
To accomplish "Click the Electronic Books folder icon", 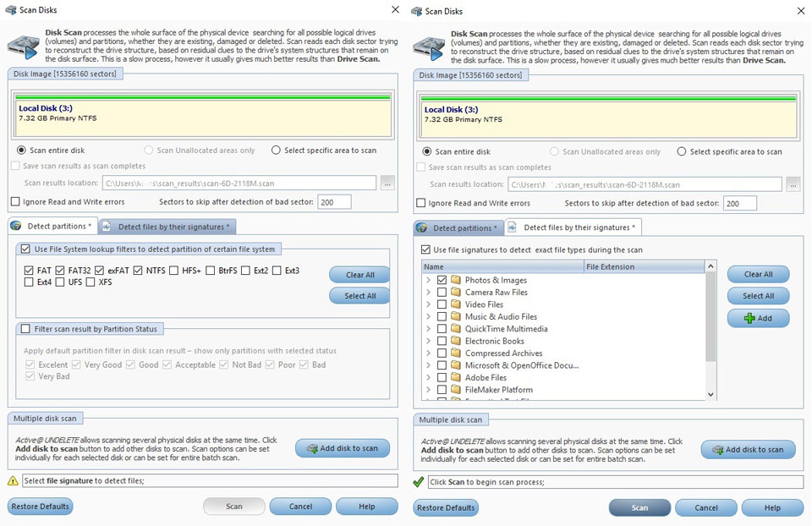I will coord(456,341).
